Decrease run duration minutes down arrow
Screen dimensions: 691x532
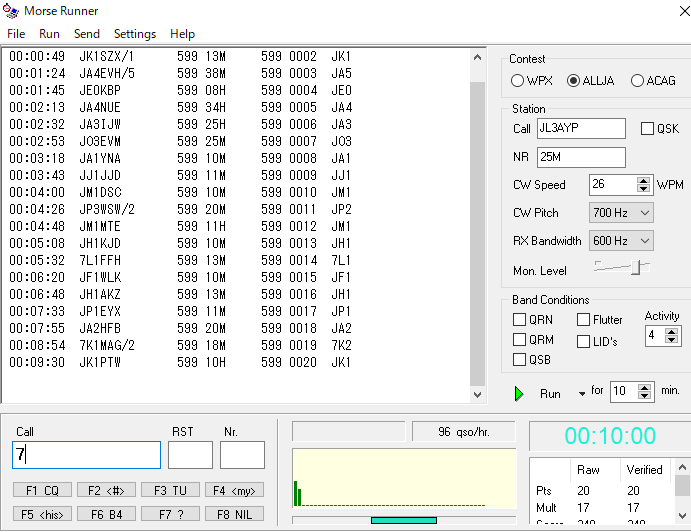coord(644,395)
